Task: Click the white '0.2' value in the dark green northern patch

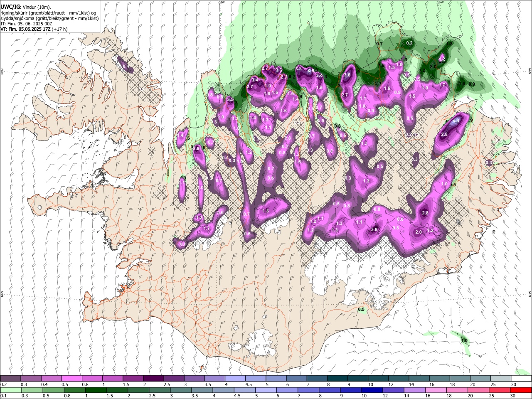Action: pyautogui.click(x=409, y=43)
